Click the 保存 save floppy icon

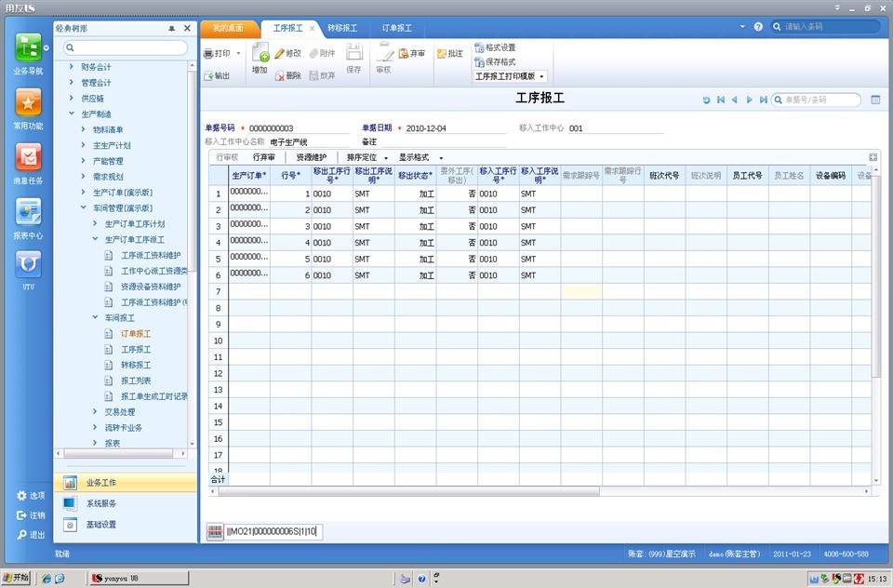[x=354, y=52]
